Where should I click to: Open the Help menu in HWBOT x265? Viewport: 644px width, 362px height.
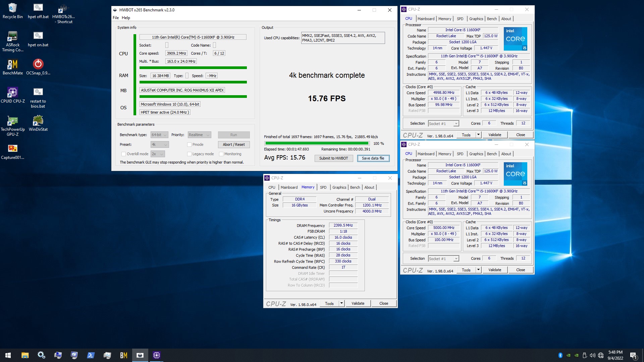click(x=126, y=18)
